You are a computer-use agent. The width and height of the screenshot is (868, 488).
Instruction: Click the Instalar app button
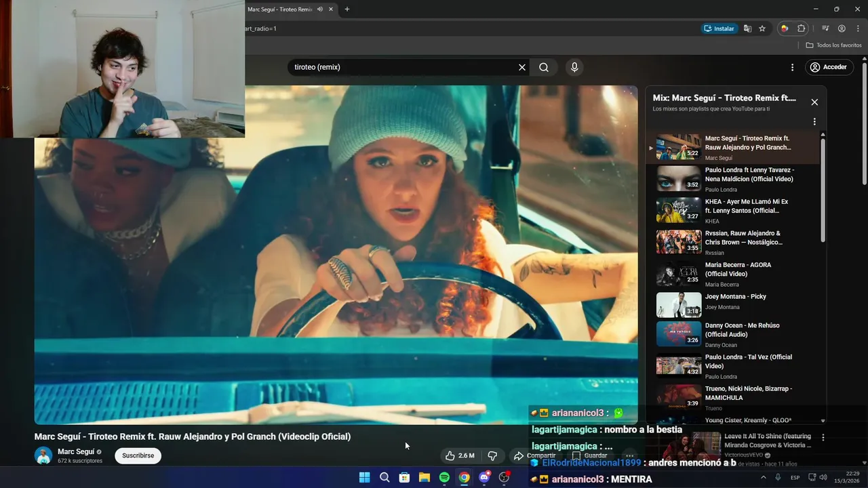pyautogui.click(x=719, y=28)
